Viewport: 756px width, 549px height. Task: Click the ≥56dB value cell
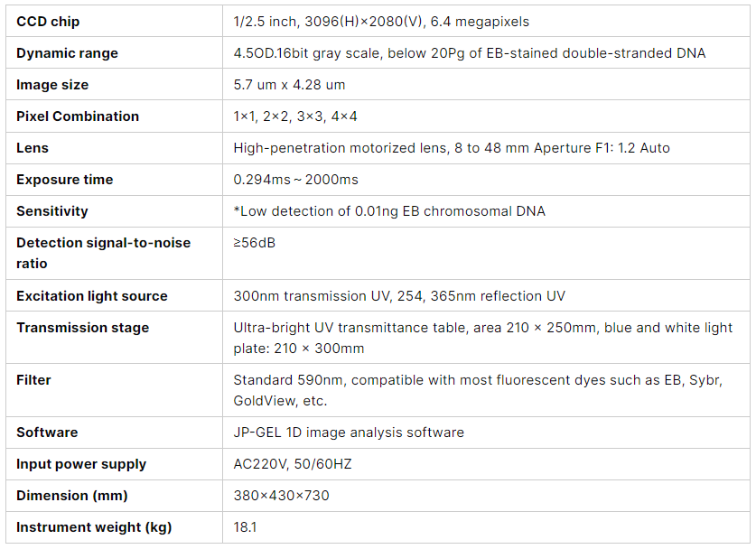[x=486, y=254]
